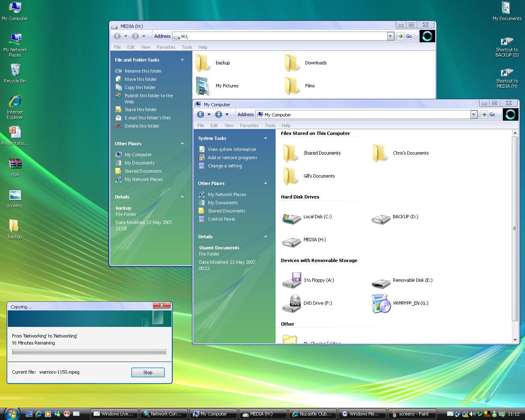Open the My Computer address bar dropdown
Image resolution: width=525 pixels, height=420 pixels.
click(x=474, y=115)
